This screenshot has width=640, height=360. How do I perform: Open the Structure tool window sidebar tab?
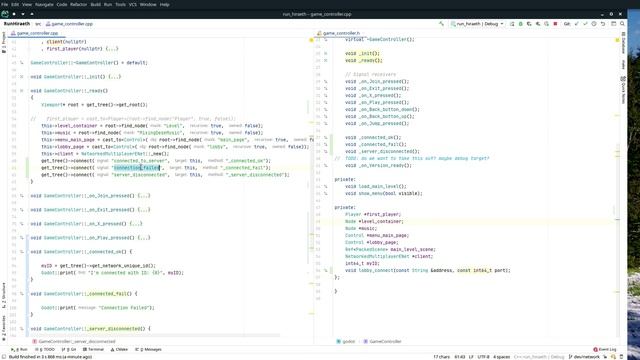[x=4, y=296]
